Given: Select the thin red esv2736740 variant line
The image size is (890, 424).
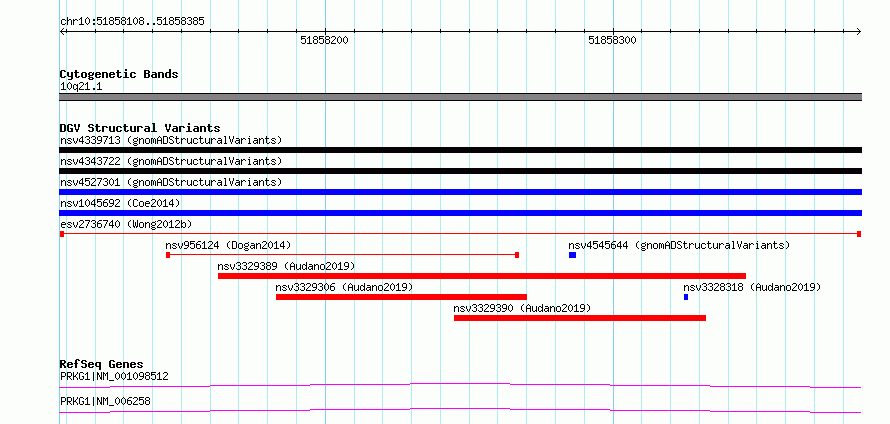Looking at the screenshot, I should point(460,234).
